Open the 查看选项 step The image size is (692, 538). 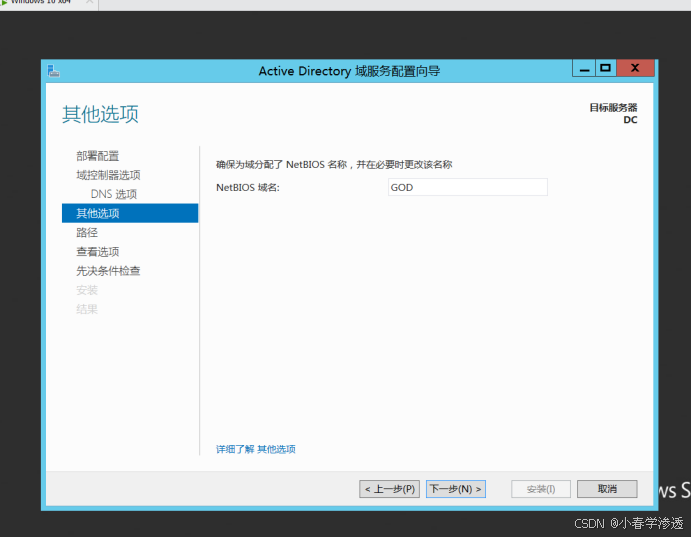tap(98, 252)
